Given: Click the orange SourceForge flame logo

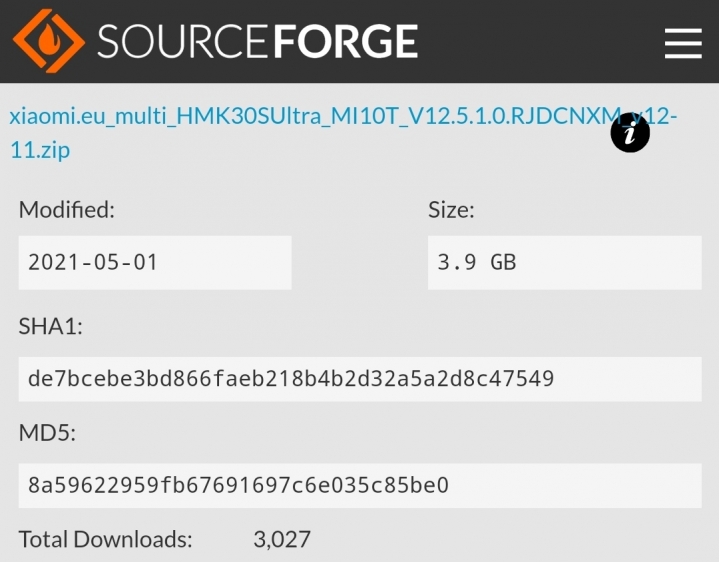Looking at the screenshot, I should 49,41.
